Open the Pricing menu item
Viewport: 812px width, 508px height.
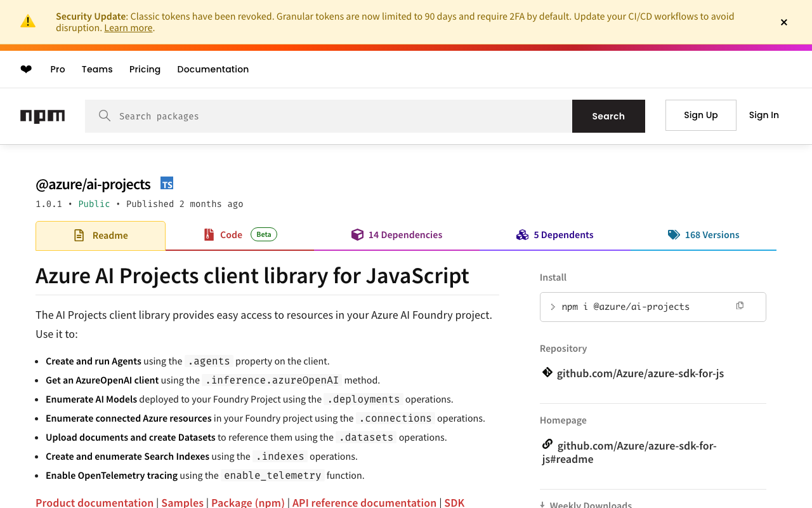point(145,69)
